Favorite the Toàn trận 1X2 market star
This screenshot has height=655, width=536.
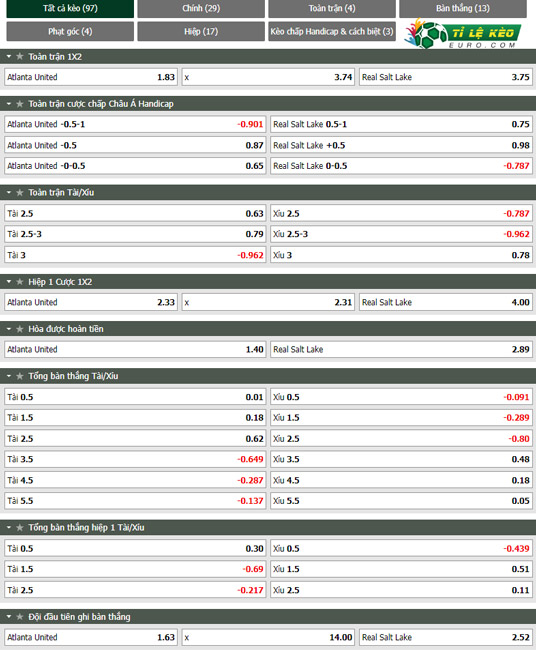click(x=20, y=56)
